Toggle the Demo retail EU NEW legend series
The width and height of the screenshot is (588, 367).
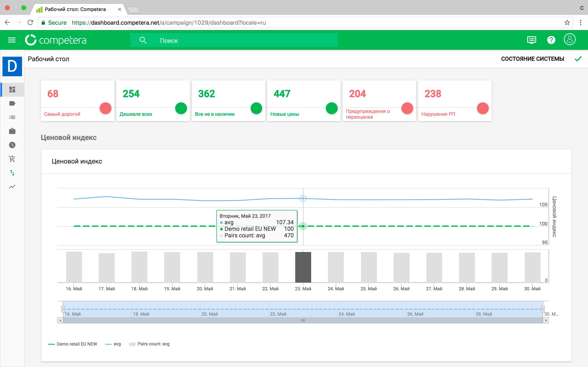[77, 344]
